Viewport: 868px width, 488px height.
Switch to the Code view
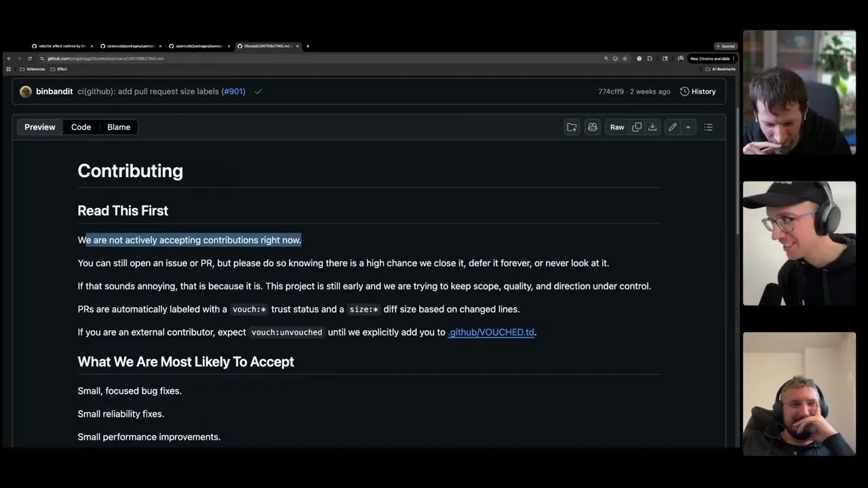tap(81, 127)
